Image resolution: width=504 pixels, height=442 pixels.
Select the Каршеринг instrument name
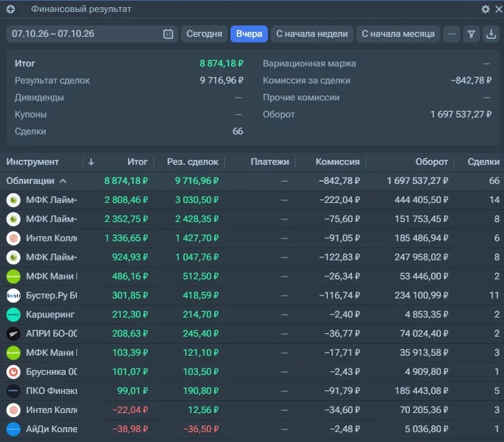50,314
